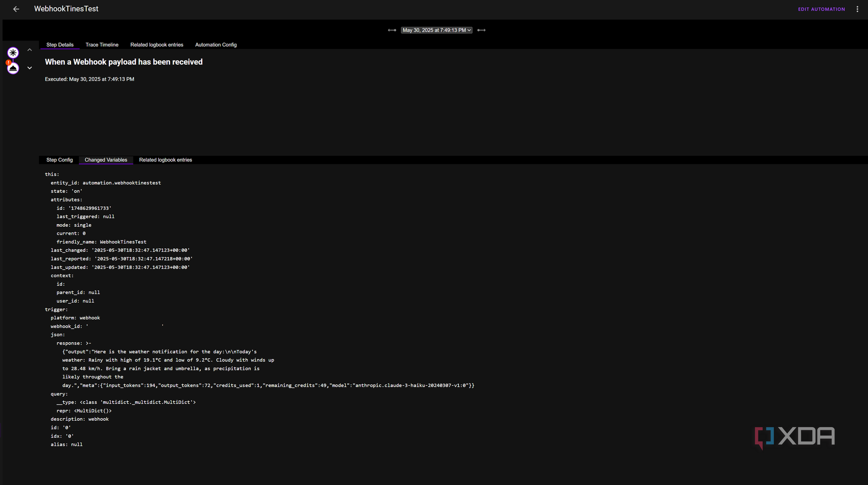Switch to the Step Config sub-tab

59,160
